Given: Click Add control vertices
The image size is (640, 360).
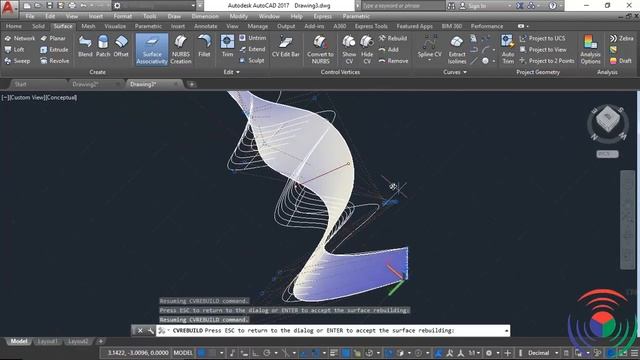Looking at the screenshot, I should point(388,49).
